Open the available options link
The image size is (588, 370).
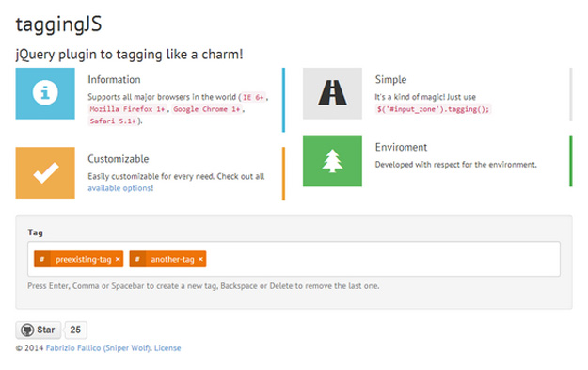tap(120, 188)
